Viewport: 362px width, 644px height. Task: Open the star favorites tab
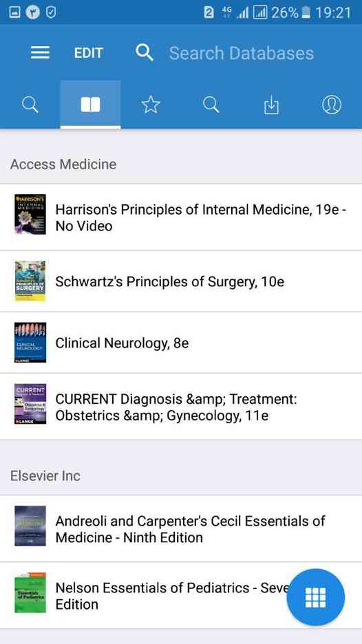151,105
